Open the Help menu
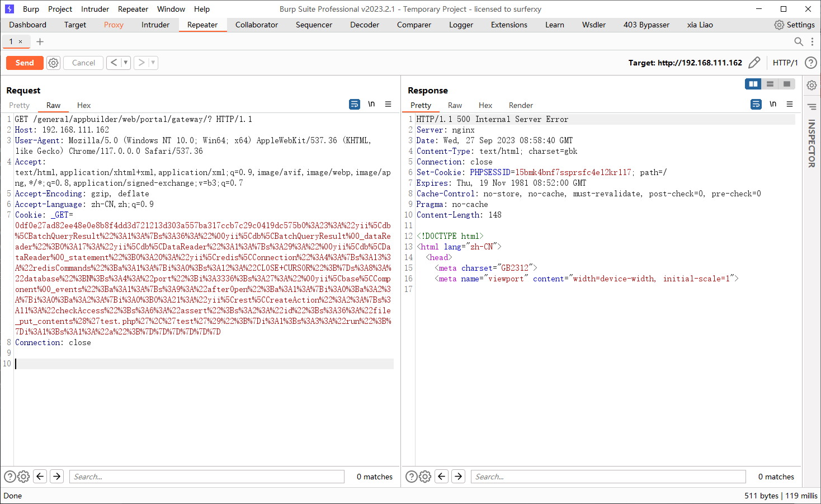Screen dimensions: 821x504 pyautogui.click(x=202, y=9)
